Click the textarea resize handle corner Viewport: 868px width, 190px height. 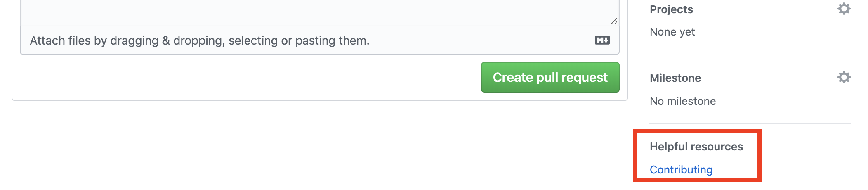point(614,21)
